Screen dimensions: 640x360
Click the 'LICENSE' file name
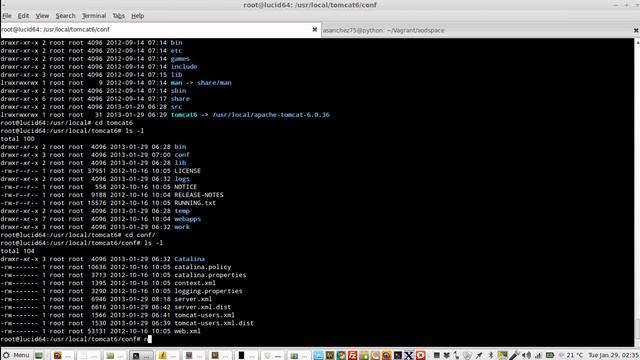(187, 171)
